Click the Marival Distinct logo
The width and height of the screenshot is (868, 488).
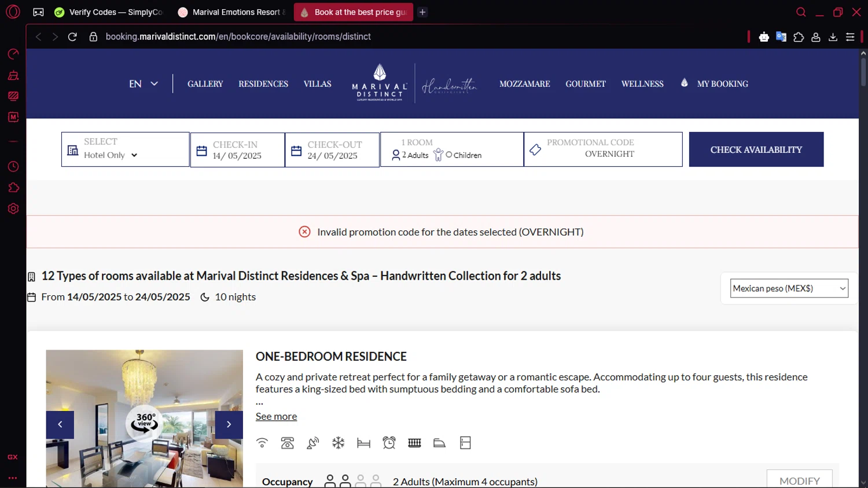click(380, 83)
